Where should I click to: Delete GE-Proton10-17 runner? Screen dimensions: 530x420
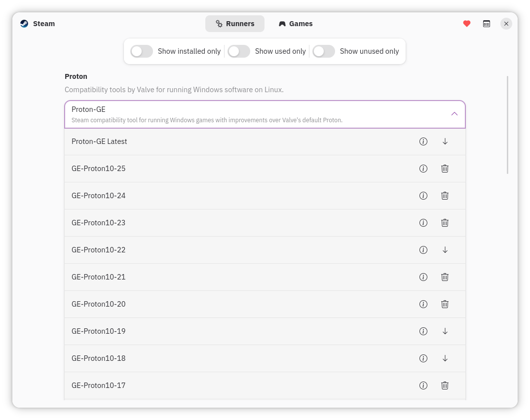pos(445,385)
